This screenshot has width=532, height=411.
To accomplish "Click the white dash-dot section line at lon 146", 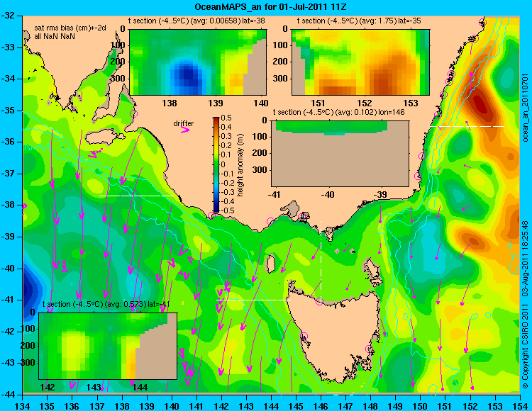I will [x=321, y=261].
